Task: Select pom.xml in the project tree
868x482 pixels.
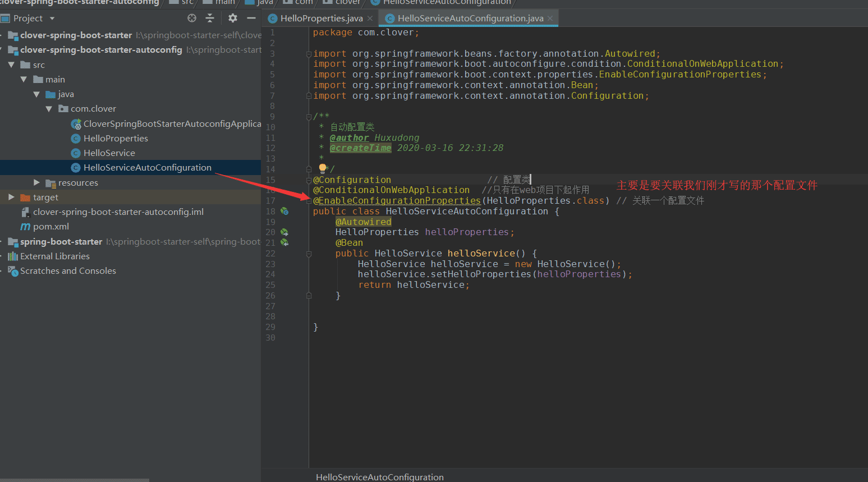Action: (x=50, y=227)
